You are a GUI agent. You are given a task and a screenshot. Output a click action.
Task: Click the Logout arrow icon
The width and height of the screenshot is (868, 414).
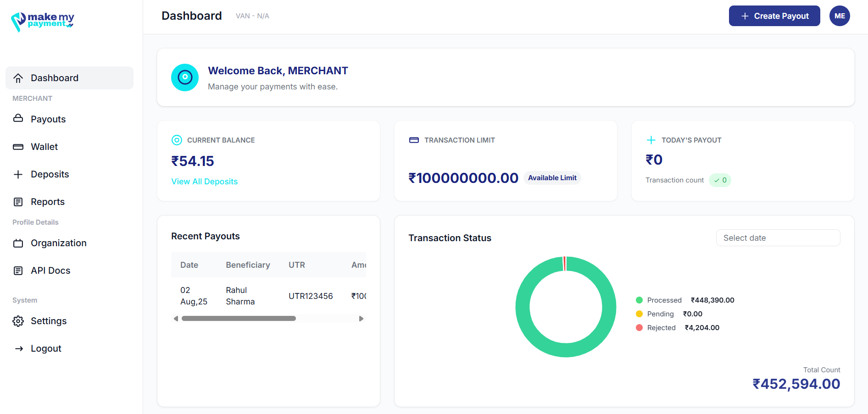pyautogui.click(x=19, y=348)
